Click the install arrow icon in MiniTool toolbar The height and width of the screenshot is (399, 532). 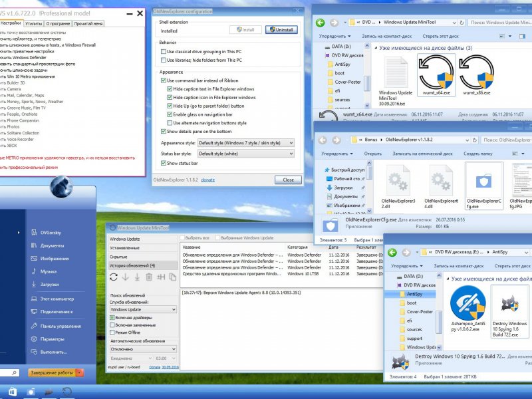(137, 277)
